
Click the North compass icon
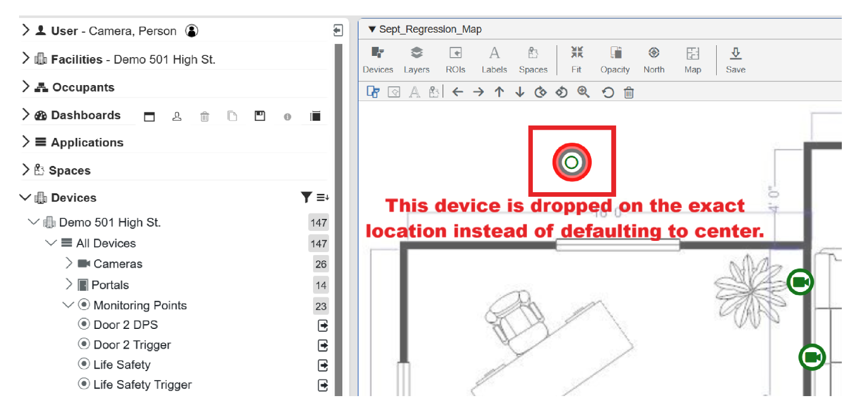click(654, 59)
